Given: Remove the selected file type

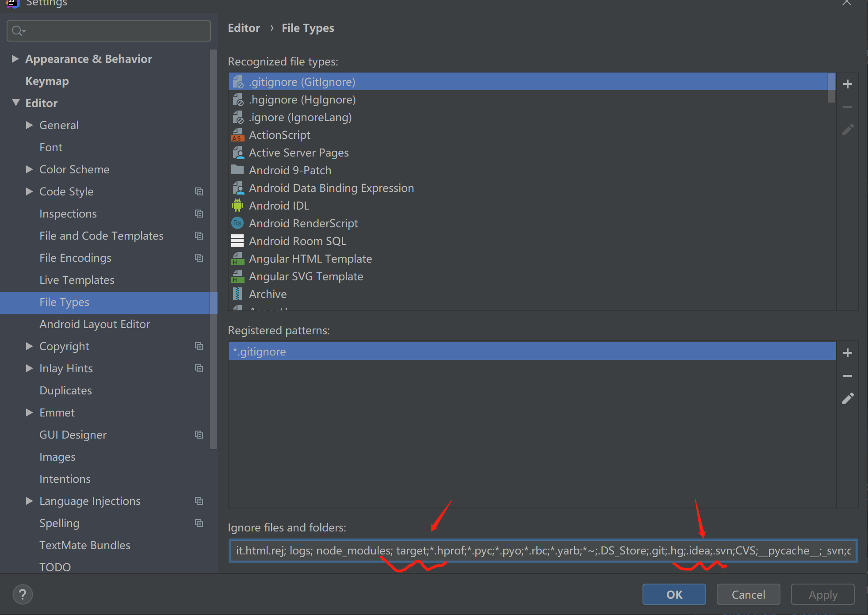Looking at the screenshot, I should click(x=848, y=107).
